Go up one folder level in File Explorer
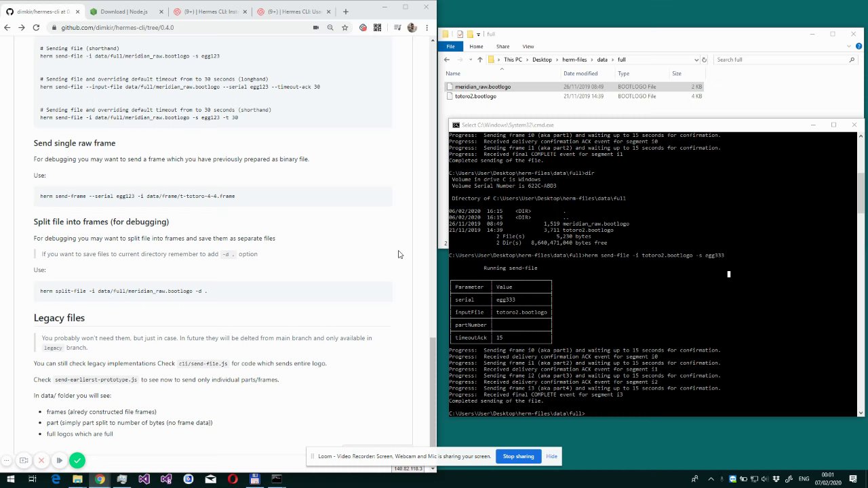 tap(479, 60)
